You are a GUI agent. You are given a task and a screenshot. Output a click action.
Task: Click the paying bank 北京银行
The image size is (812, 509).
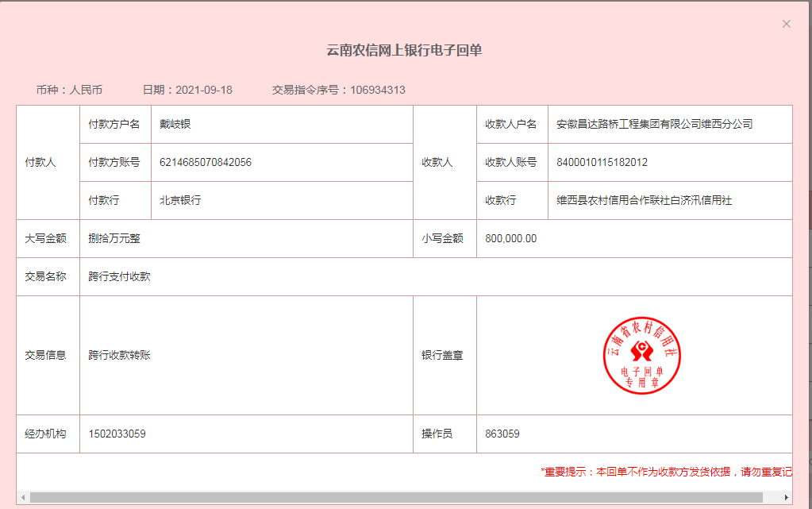tap(180, 201)
